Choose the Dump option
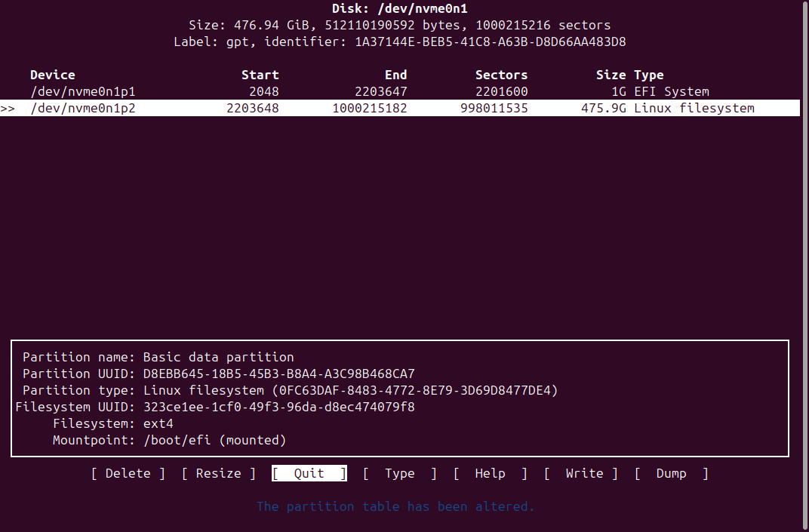Screen dimensions: 809x532 click(x=671, y=473)
